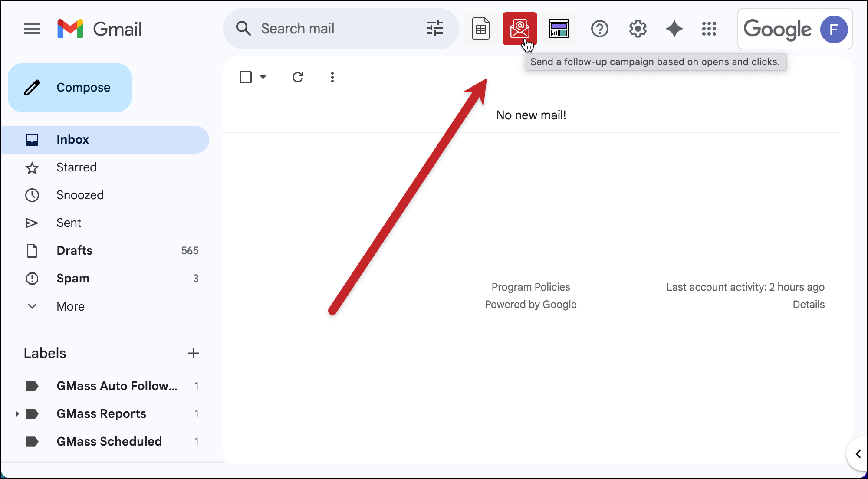This screenshot has width=868, height=479.
Task: Open the account activity Details link
Action: point(808,305)
